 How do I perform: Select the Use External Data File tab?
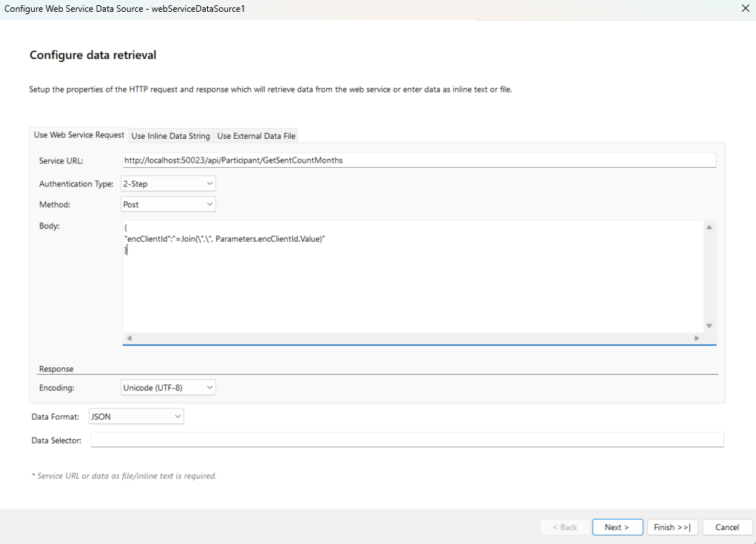[256, 136]
